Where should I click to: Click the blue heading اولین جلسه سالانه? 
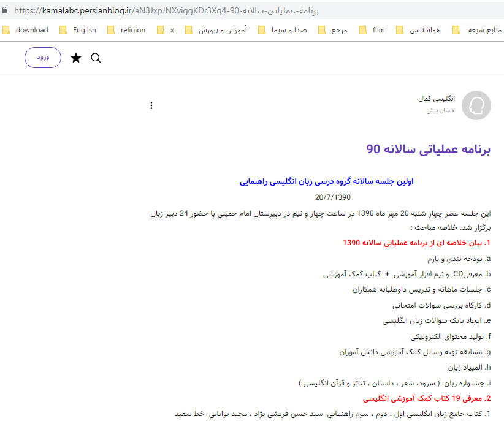326,181
